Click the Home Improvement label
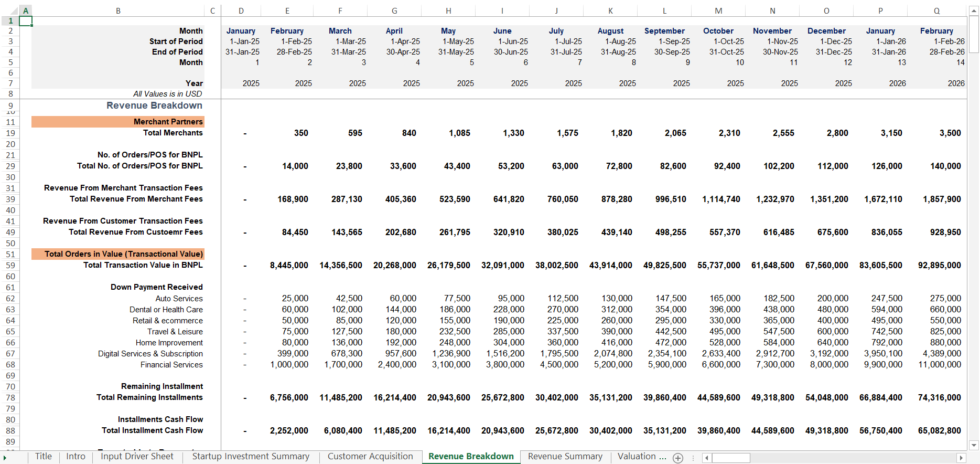 [x=169, y=343]
